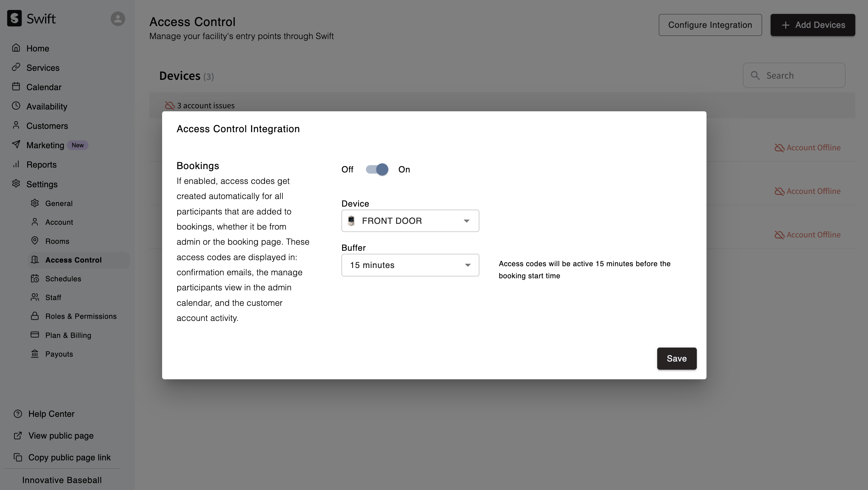Click the Copy public page link

(x=69, y=457)
